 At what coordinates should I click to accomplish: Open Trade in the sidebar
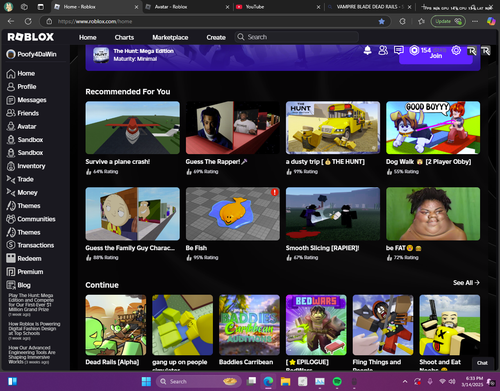pyautogui.click(x=20, y=179)
